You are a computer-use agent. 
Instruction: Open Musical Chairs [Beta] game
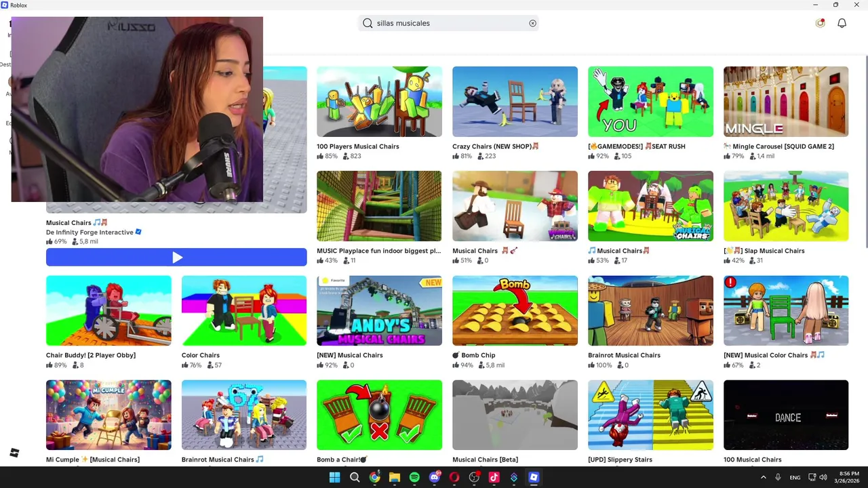pos(515,415)
